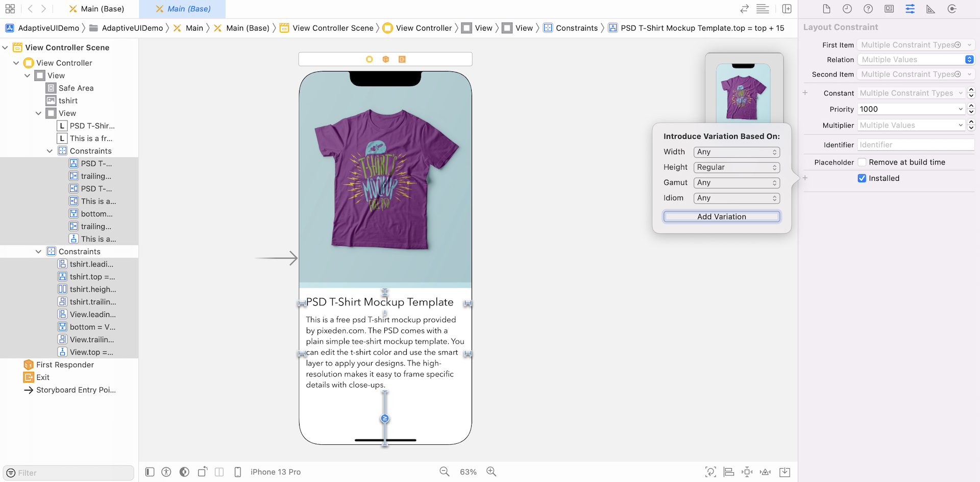980x482 pixels.
Task: Click the Align constraints icon
Action: pyautogui.click(x=729, y=472)
